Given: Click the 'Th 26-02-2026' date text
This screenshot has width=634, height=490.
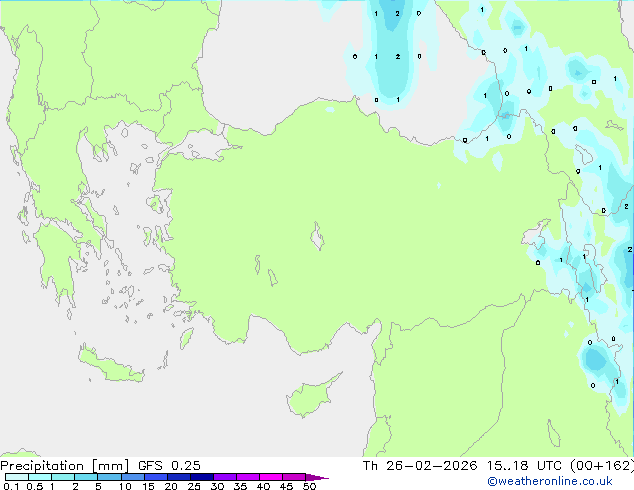Looking at the screenshot, I should 420,466.
